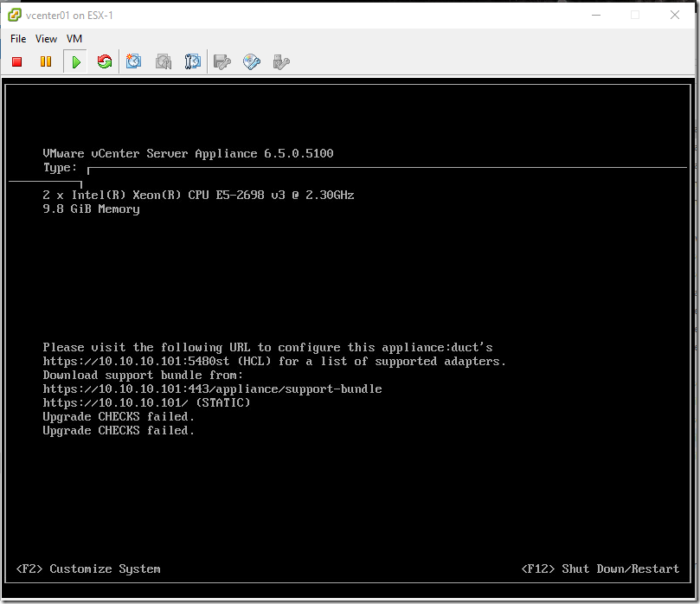Click the green Power On play button
The width and height of the screenshot is (700, 604).
point(75,61)
